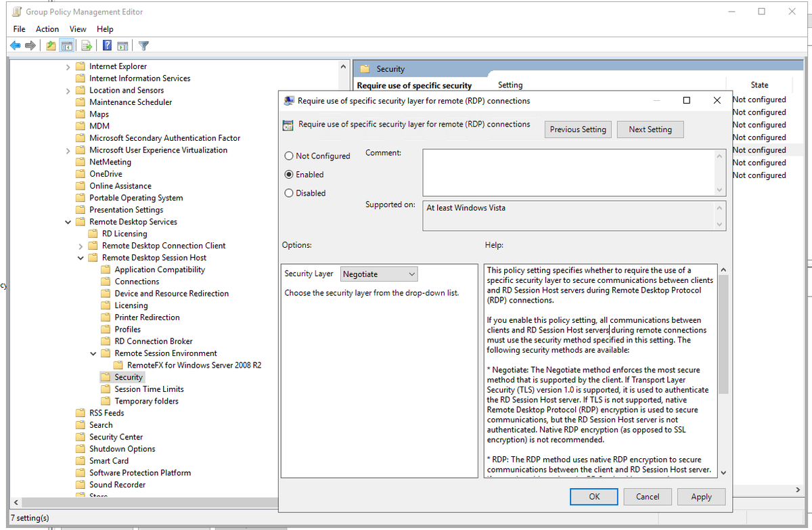Click the policy setting icon beside the dialog heading
This screenshot has width=812, height=530.
pos(288,125)
